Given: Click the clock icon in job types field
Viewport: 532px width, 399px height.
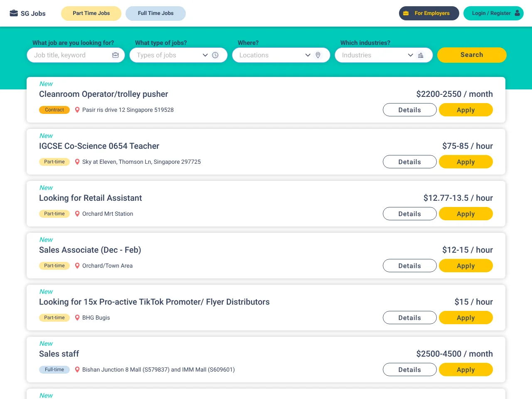Looking at the screenshot, I should [215, 55].
